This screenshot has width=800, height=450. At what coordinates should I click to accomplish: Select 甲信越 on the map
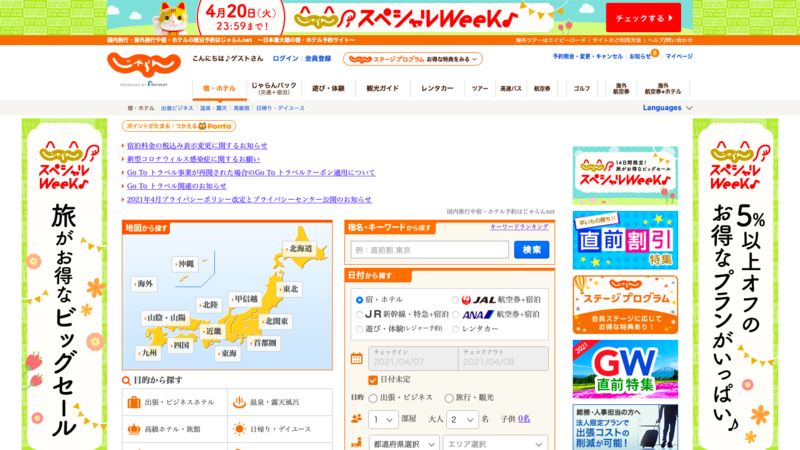coord(245,299)
